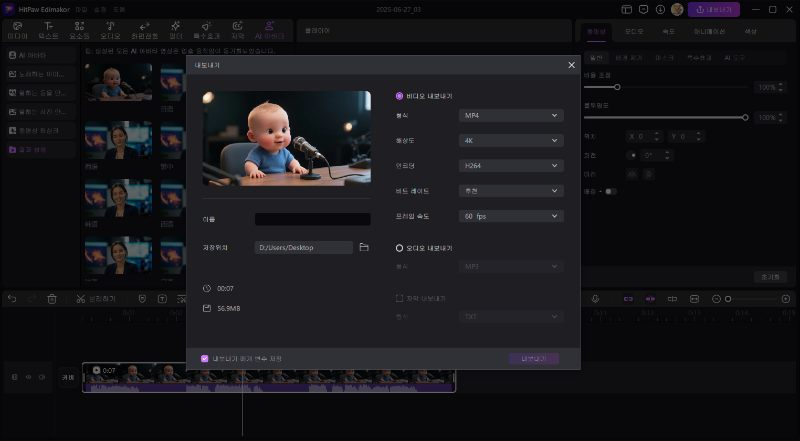Image resolution: width=800 pixels, height=441 pixels.
Task: Click the trash delete icon above timeline
Action: pos(51,298)
